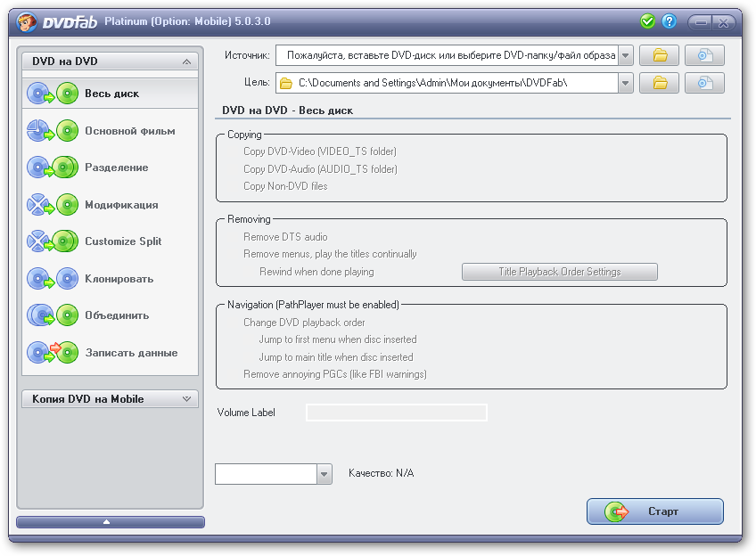Select the Клонировать disc icon
Image resolution: width=756 pixels, height=556 pixels.
(53, 279)
